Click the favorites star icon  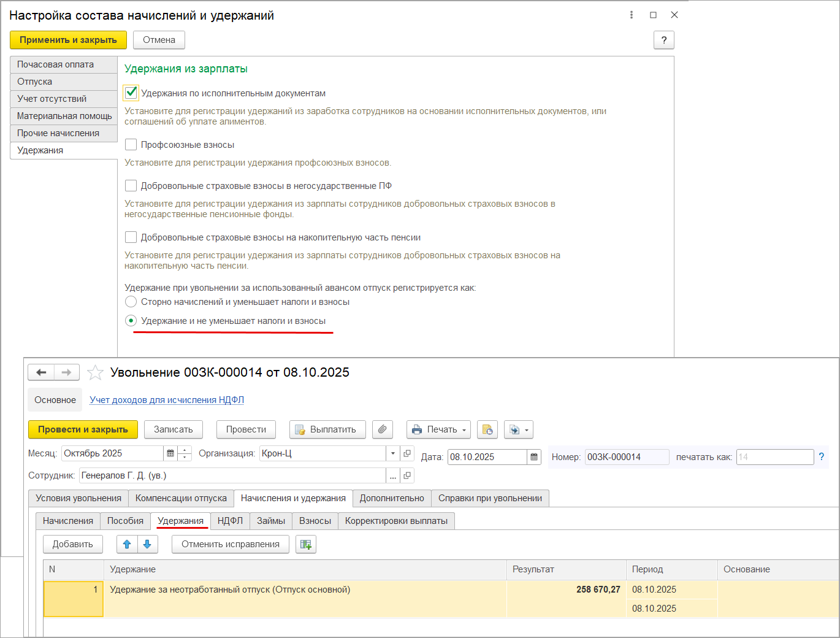click(x=95, y=372)
